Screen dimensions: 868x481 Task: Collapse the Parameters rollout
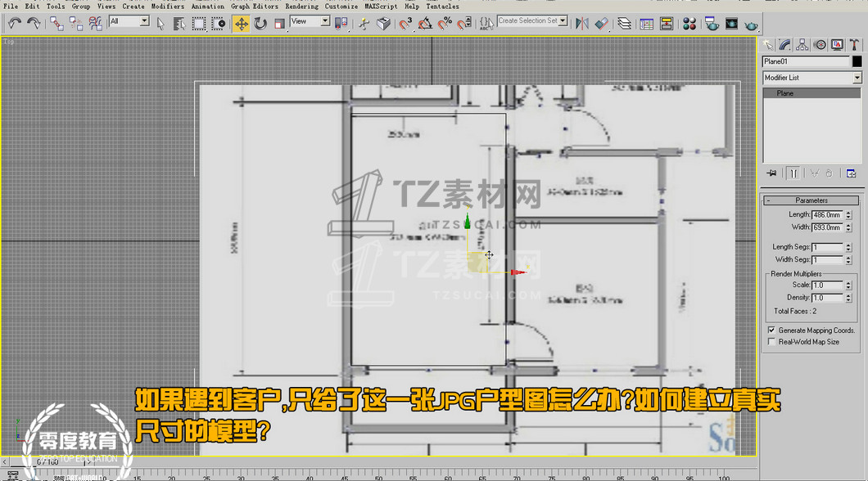point(811,200)
